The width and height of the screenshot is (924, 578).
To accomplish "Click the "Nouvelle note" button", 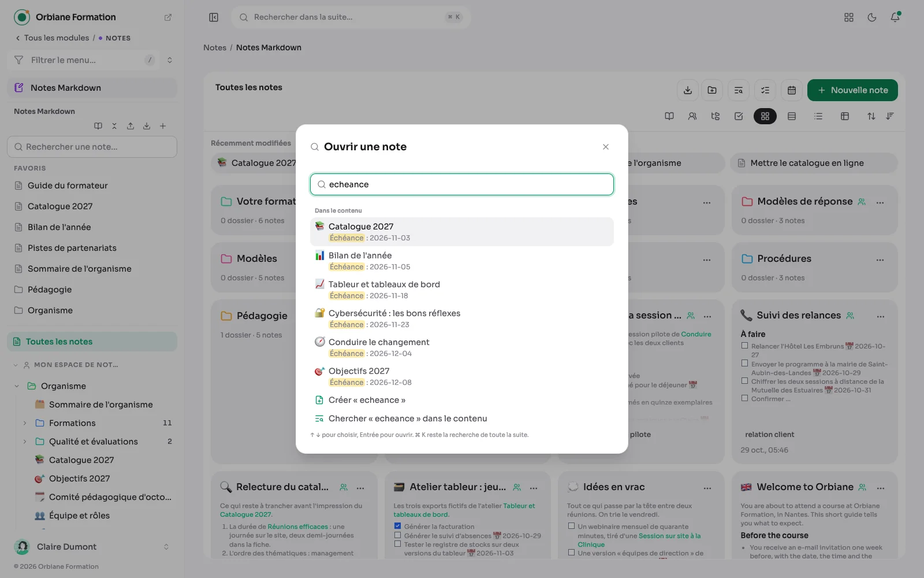I will point(852,90).
